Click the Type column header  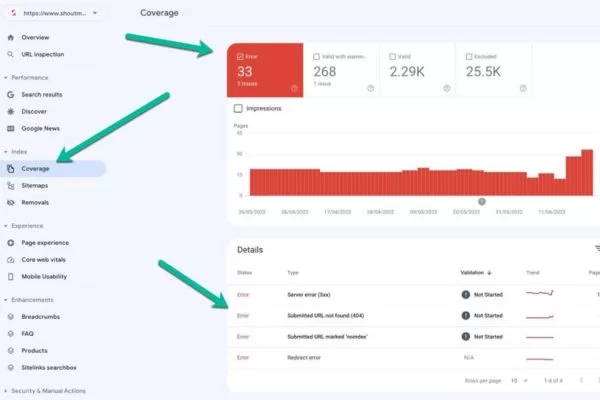pos(293,273)
